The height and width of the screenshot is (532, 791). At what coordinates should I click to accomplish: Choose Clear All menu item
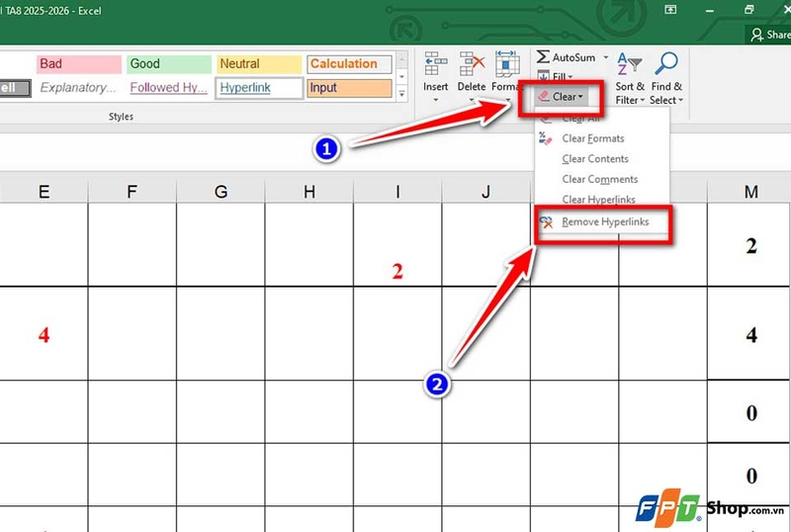tap(602, 118)
